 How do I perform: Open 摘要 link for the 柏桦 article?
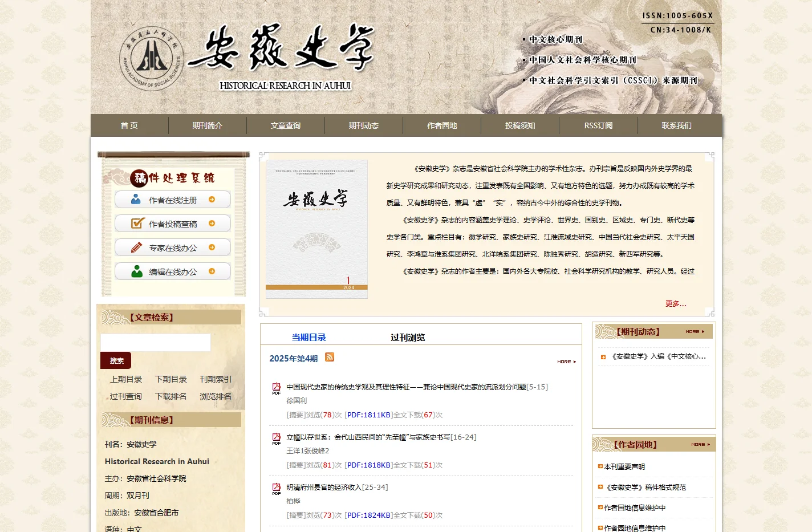[x=296, y=515]
